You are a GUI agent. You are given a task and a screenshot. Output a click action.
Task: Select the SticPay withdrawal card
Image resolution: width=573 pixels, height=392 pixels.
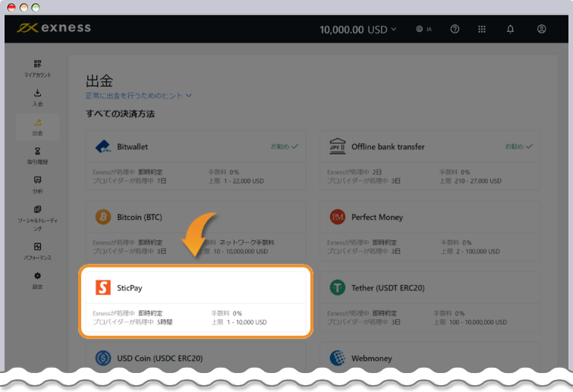coord(196,302)
